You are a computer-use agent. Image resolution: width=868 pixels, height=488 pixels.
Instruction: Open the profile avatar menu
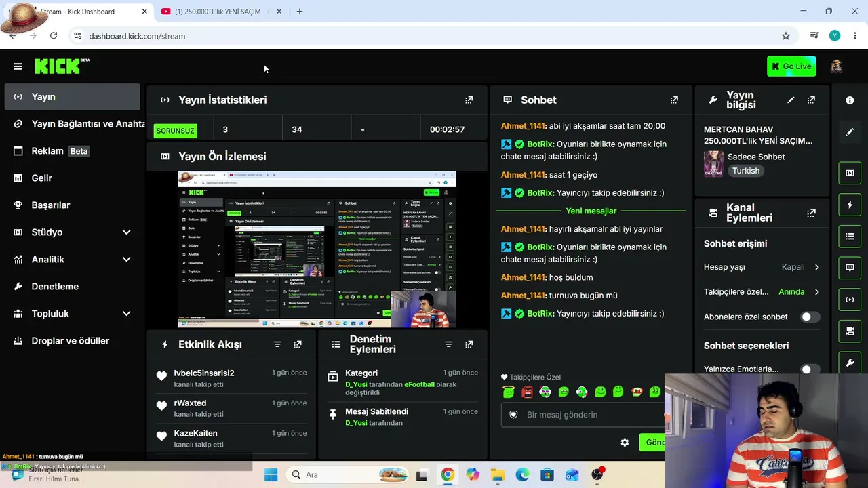(836, 66)
